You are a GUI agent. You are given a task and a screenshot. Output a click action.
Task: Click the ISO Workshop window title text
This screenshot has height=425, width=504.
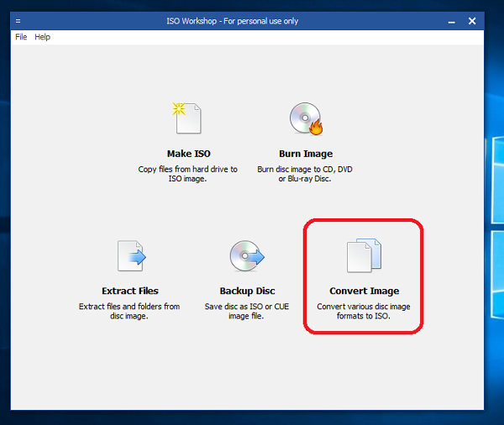point(233,21)
